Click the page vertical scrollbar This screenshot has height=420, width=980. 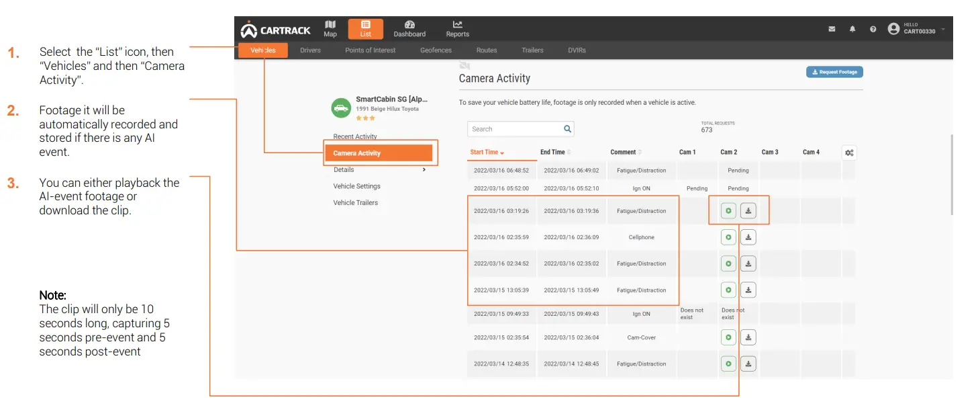tap(950, 175)
